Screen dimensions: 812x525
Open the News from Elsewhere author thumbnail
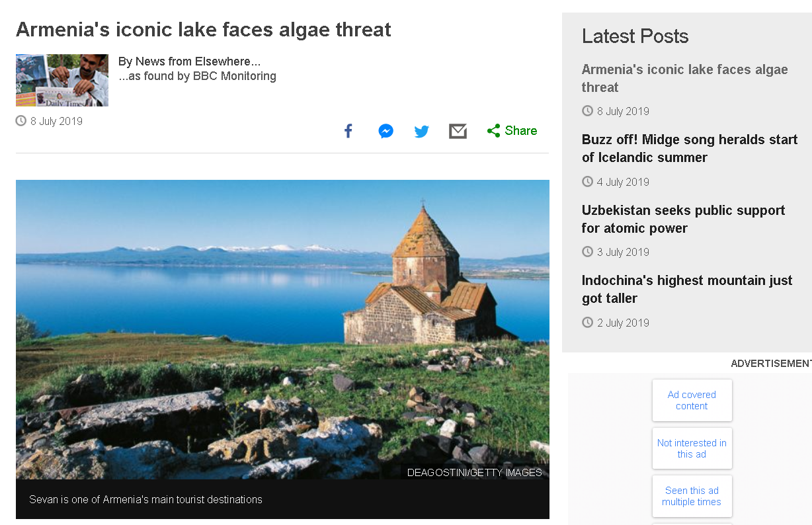[x=62, y=80]
